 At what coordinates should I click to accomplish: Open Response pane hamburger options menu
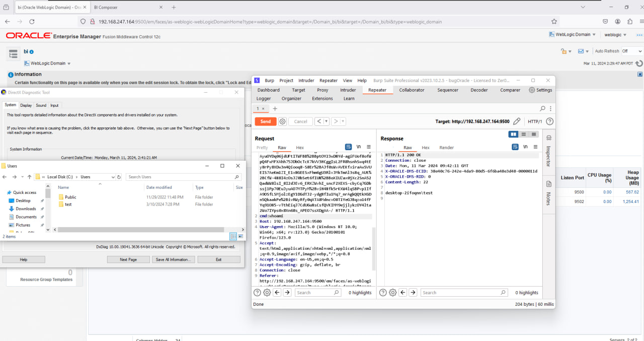536,147
